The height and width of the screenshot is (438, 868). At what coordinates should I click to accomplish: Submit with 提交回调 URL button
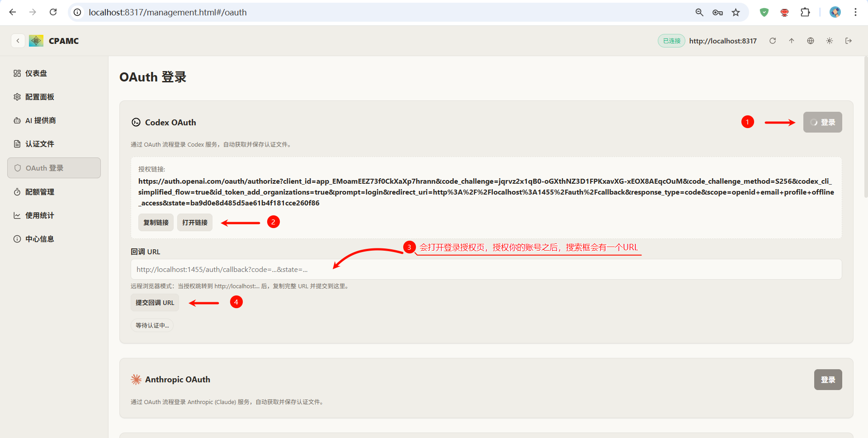(x=155, y=303)
